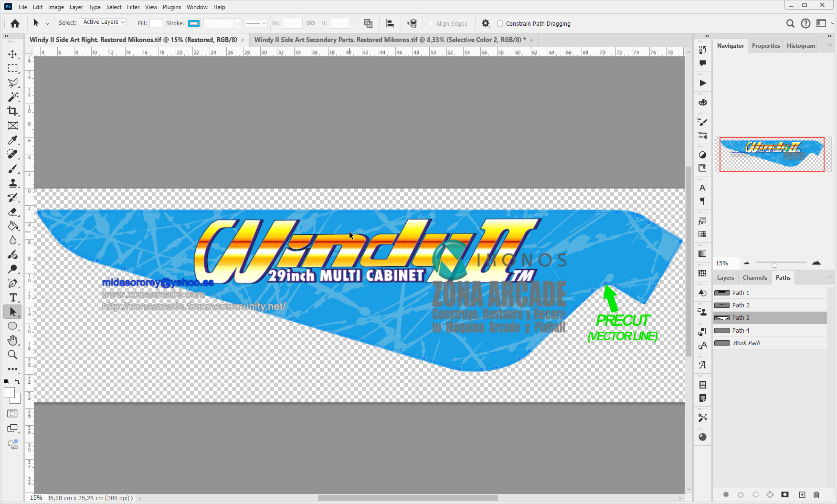Switch to the Channels tab

[x=754, y=278]
